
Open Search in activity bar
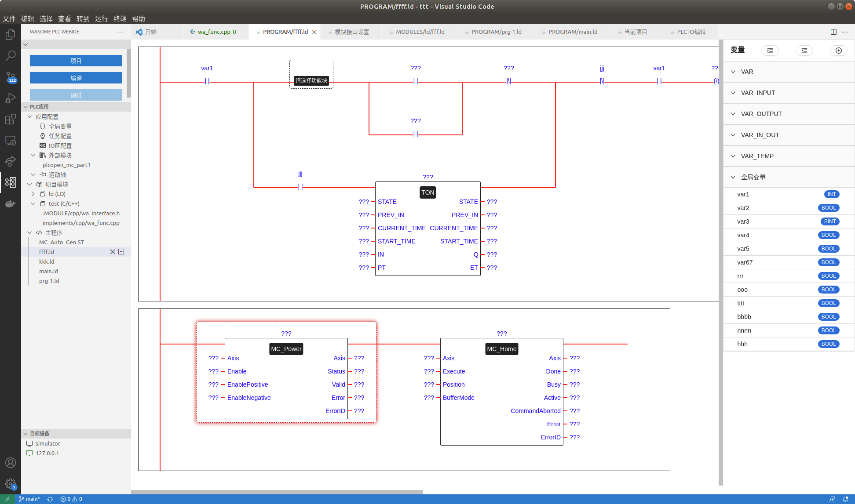click(x=10, y=56)
